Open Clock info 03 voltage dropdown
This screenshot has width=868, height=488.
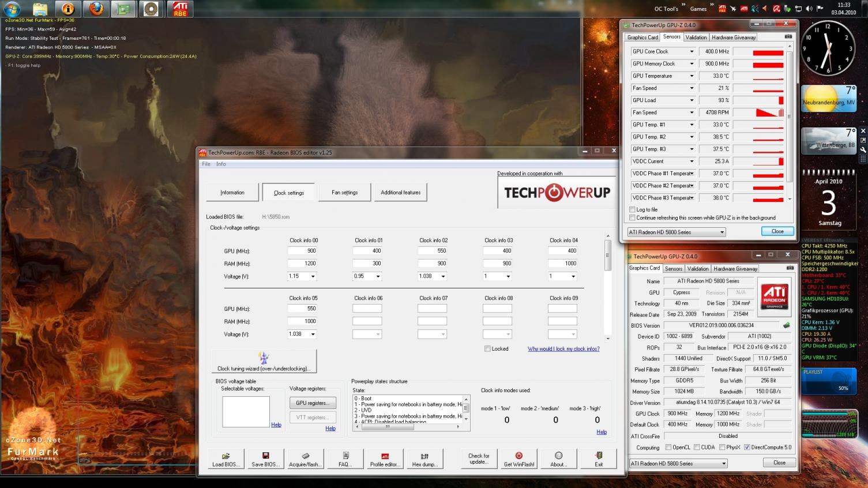508,276
